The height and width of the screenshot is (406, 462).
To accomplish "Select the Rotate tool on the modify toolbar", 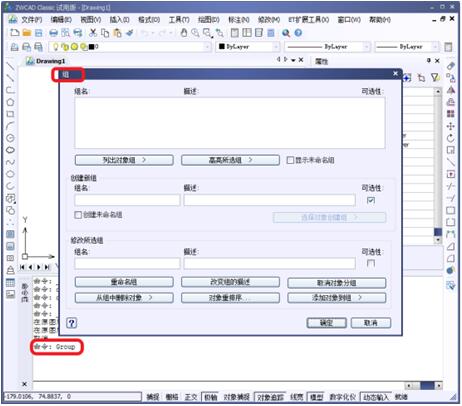I will [451, 138].
